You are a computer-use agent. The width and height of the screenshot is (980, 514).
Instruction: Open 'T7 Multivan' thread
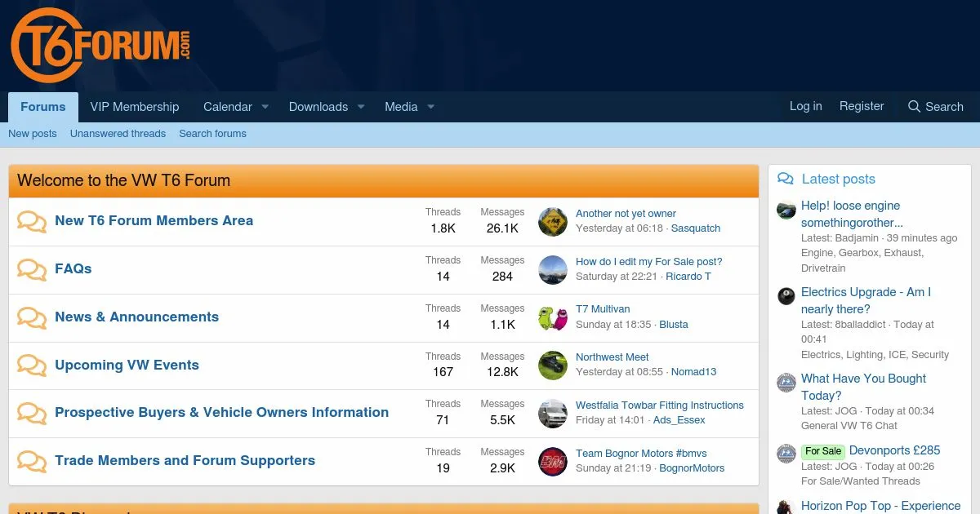tap(603, 309)
